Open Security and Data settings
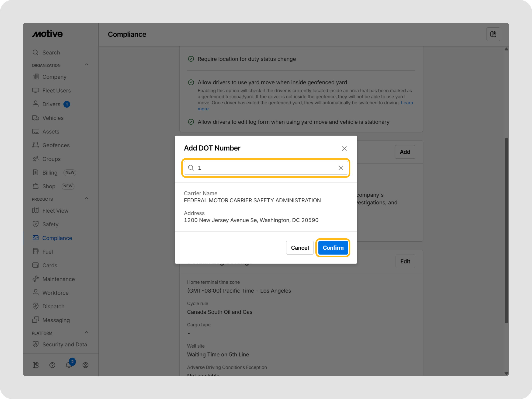This screenshot has width=532, height=399. 65,344
